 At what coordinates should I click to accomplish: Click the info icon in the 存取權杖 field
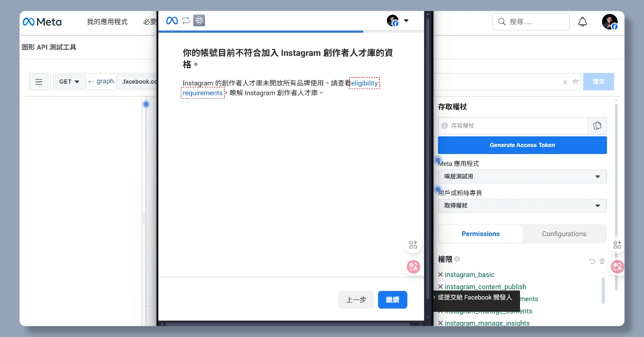444,126
